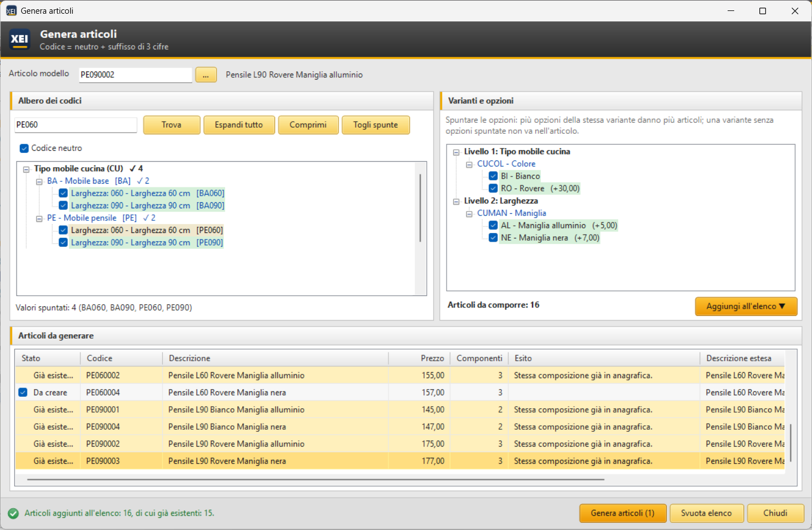
Task: Collapse the CUCOL - Colore node
Action: [470, 164]
